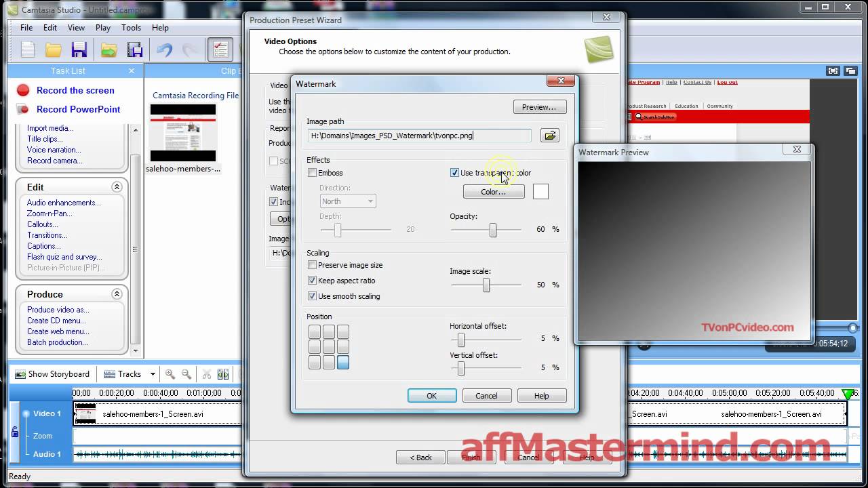Toggle Use smooth scaling checkbox
This screenshot has width=868, height=488.
tap(313, 296)
